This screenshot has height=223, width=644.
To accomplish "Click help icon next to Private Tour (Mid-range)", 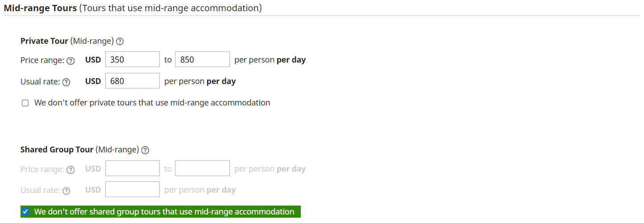I will click(120, 41).
